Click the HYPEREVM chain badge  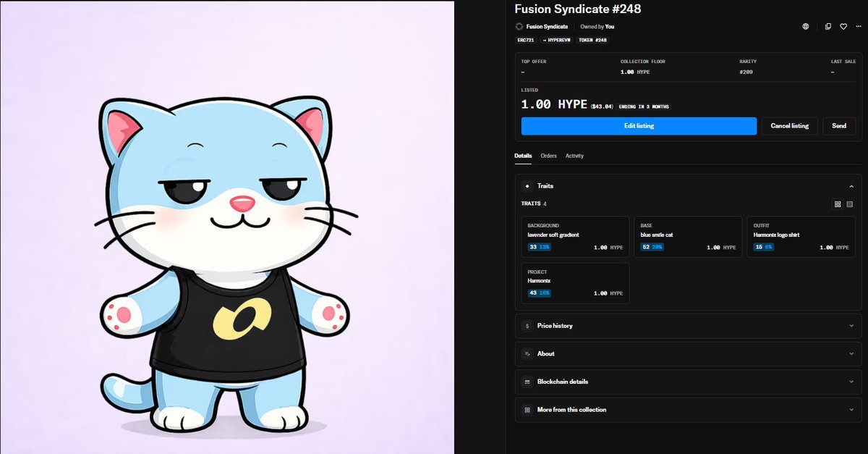[x=557, y=41]
